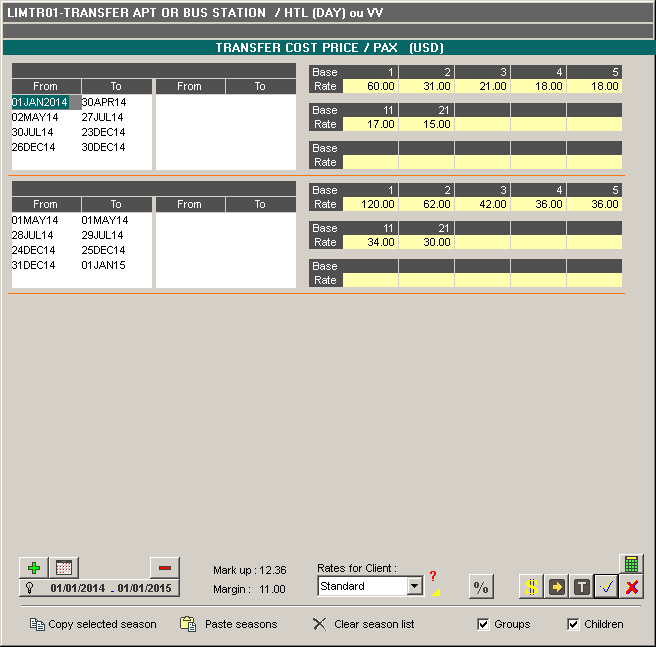The height and width of the screenshot is (647, 656).
Task: Click the date range 01/01/2014 - 01/01/2015 button
Action: (x=110, y=588)
